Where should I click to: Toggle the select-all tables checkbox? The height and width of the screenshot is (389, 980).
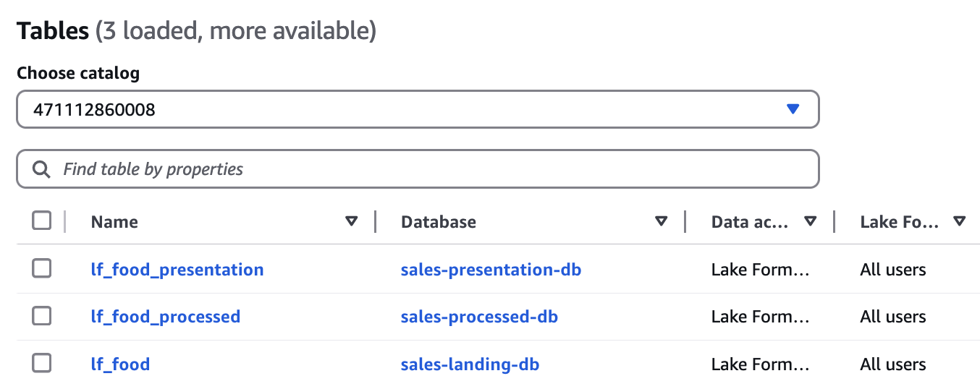[x=42, y=221]
